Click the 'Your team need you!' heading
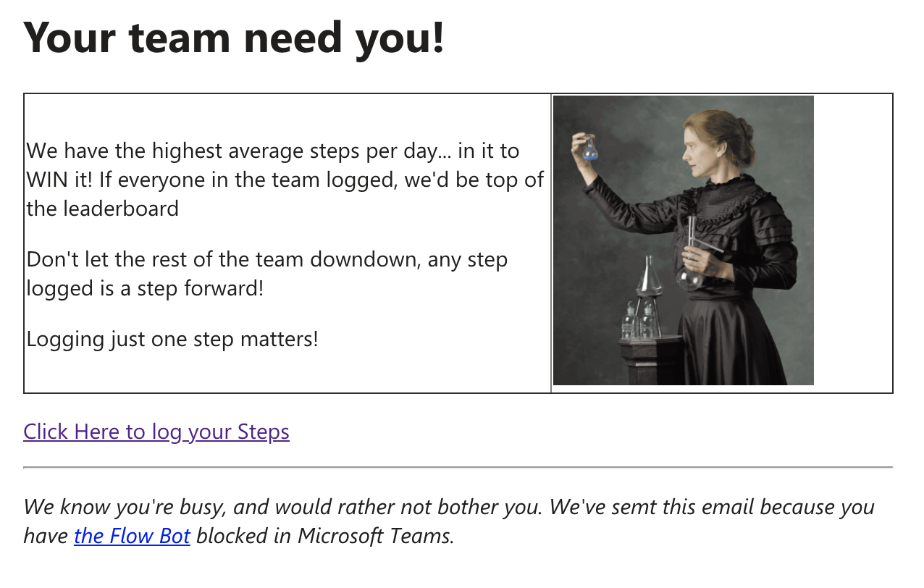The height and width of the screenshot is (588, 924). 234,36
